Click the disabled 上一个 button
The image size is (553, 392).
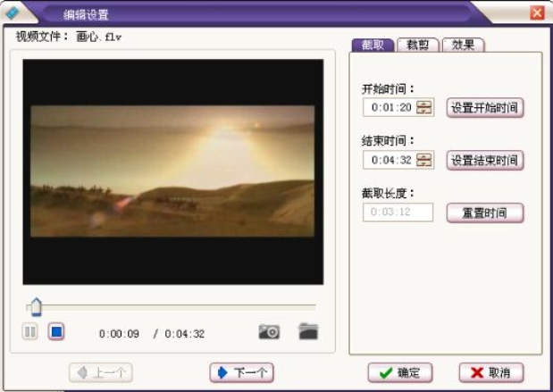point(101,372)
